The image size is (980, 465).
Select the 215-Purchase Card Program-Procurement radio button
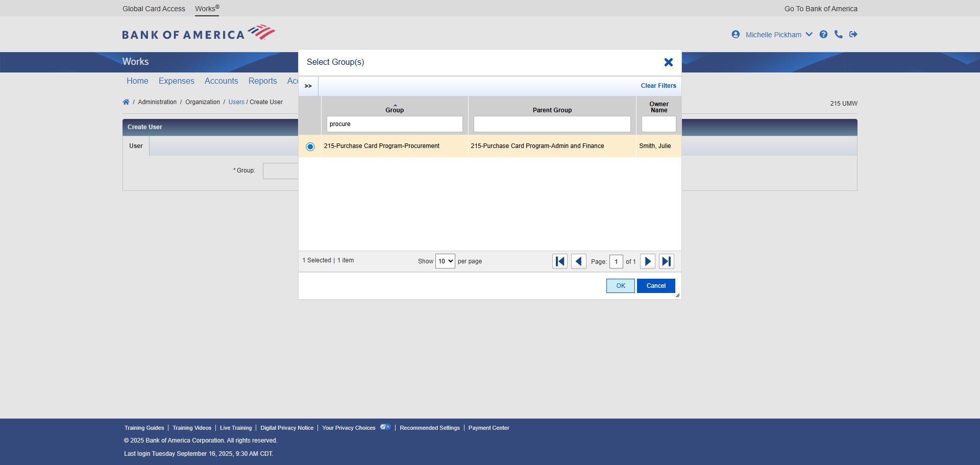pos(310,146)
